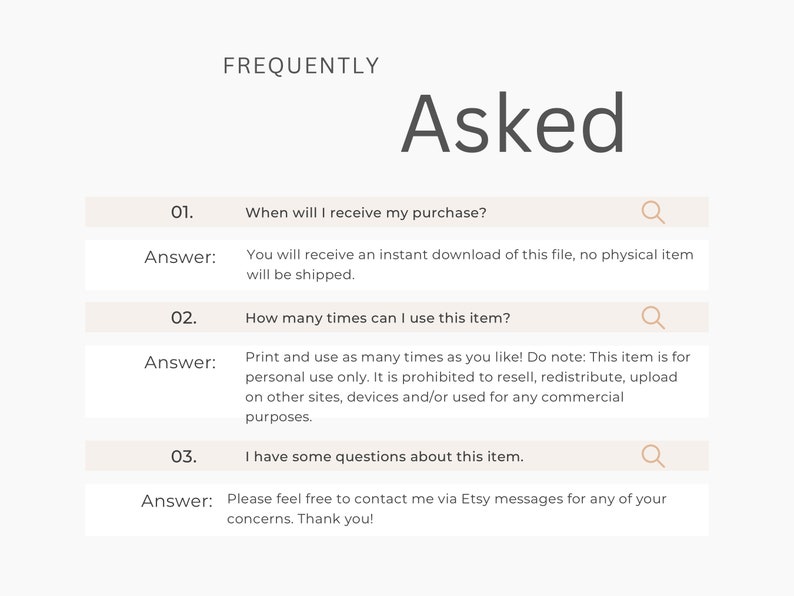
Task: Click the "Print and use as many times" answer
Action: click(x=468, y=386)
